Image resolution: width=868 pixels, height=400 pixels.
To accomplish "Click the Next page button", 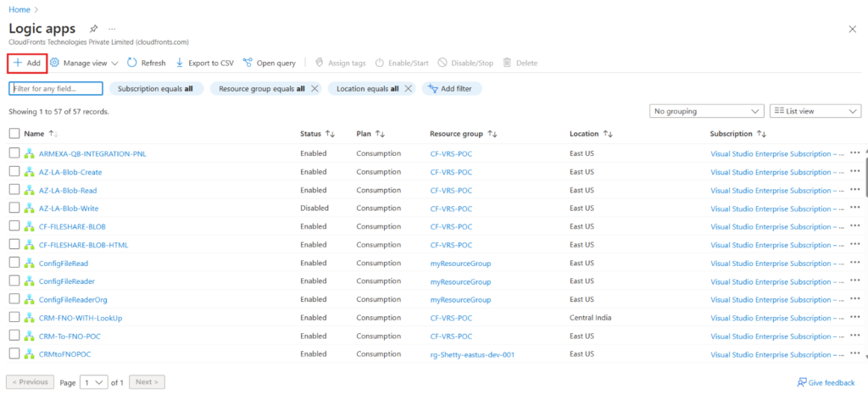I will click(x=147, y=381).
